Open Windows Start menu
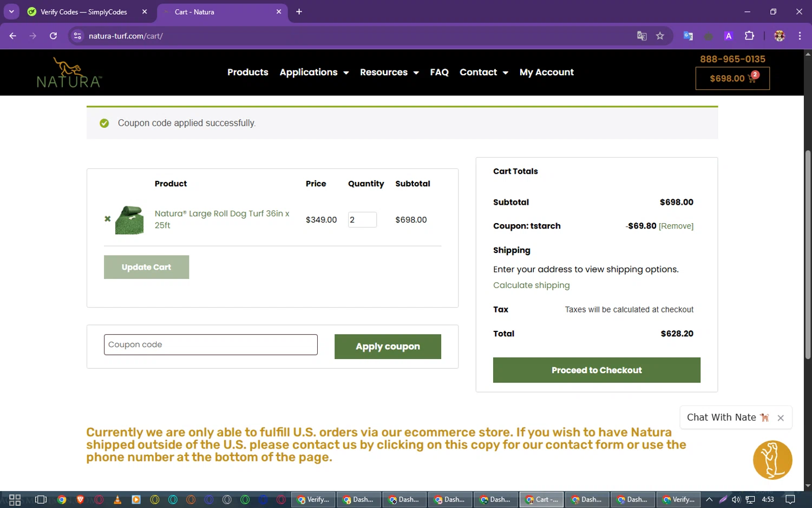This screenshot has width=812, height=508. click(x=15, y=500)
